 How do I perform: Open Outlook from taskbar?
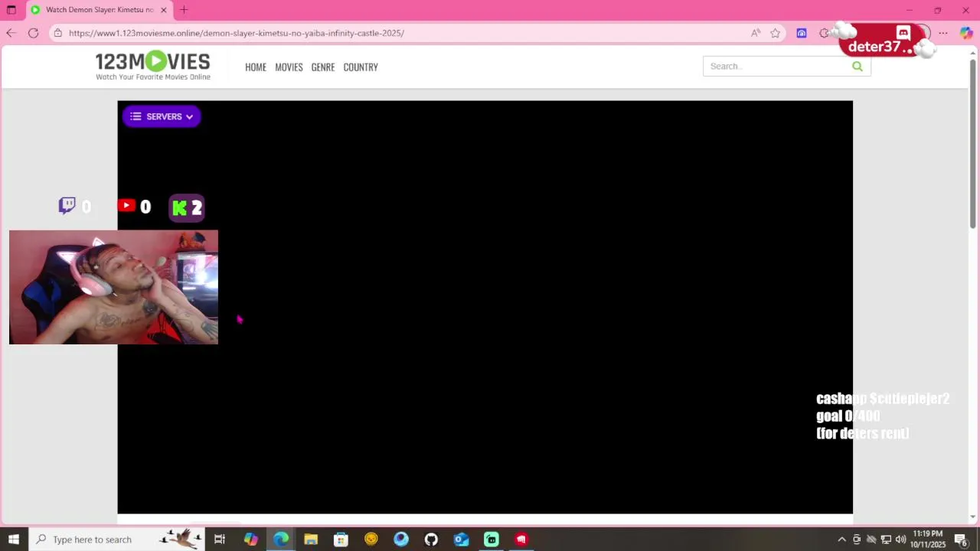point(461,540)
